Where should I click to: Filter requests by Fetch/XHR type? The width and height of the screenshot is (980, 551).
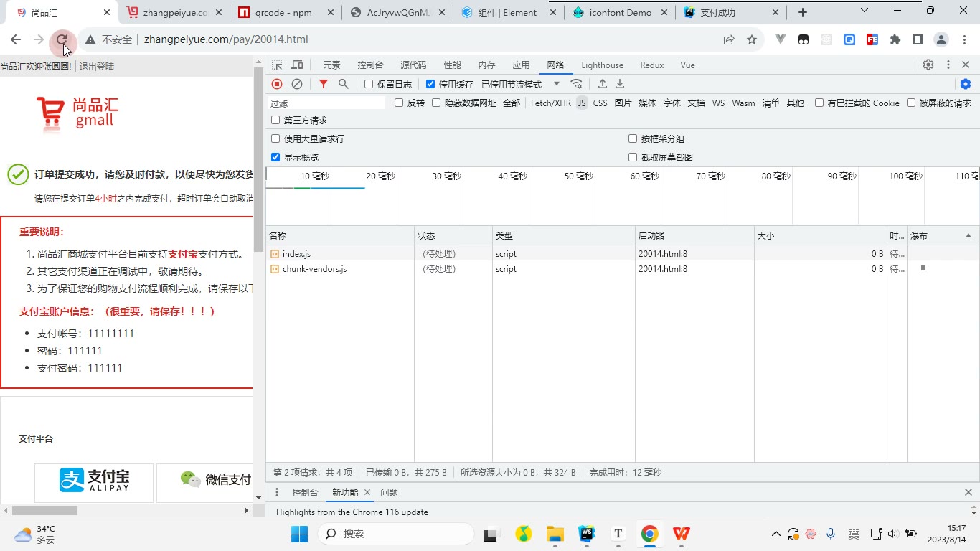(x=551, y=103)
